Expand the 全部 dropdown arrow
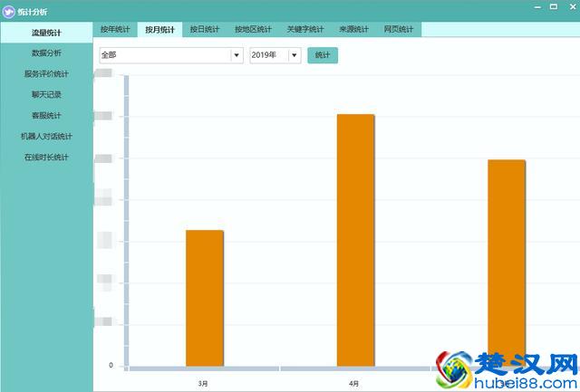 237,55
